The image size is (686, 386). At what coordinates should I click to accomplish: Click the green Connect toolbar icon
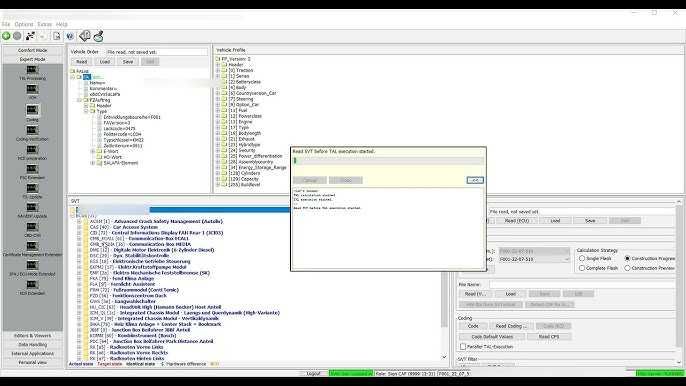[6, 36]
